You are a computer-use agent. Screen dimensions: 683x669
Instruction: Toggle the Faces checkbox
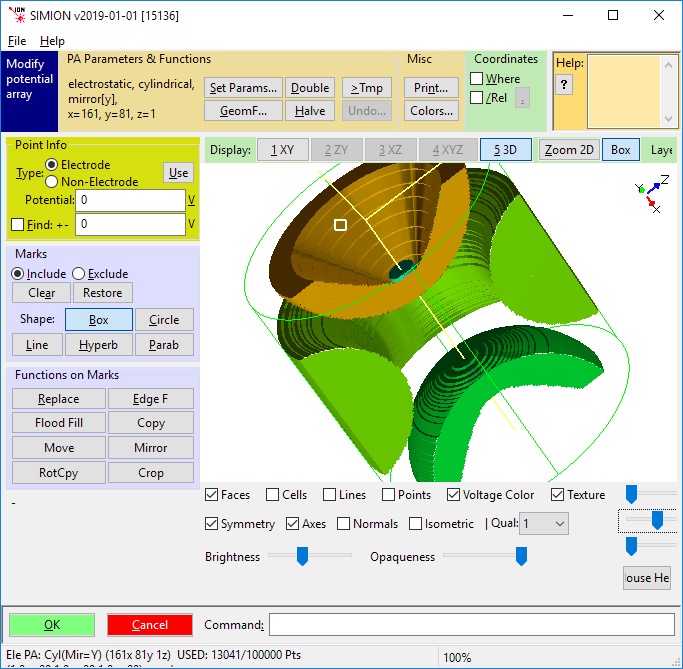(x=211, y=495)
